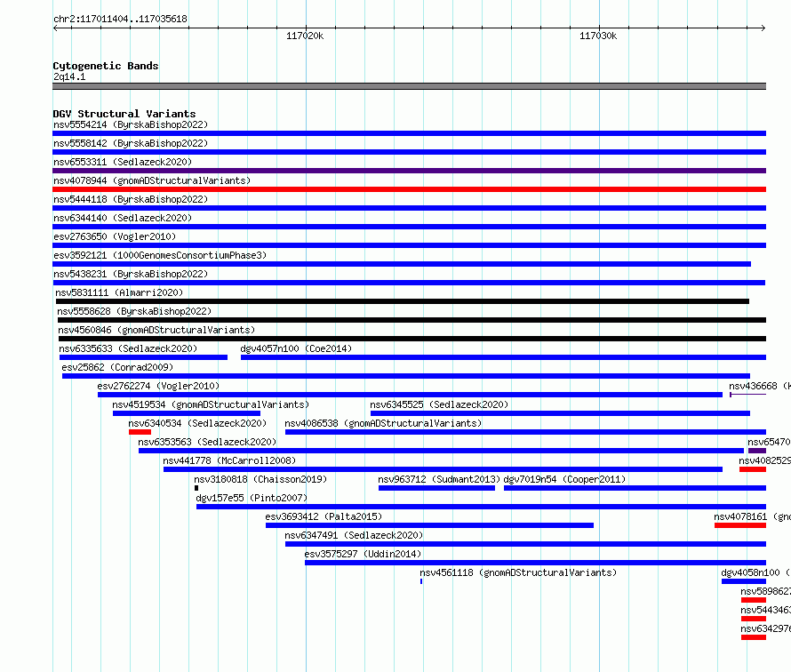Click the red nsv5898627 variant bar
Image resolution: width=791 pixels, height=672 pixels.
click(754, 600)
